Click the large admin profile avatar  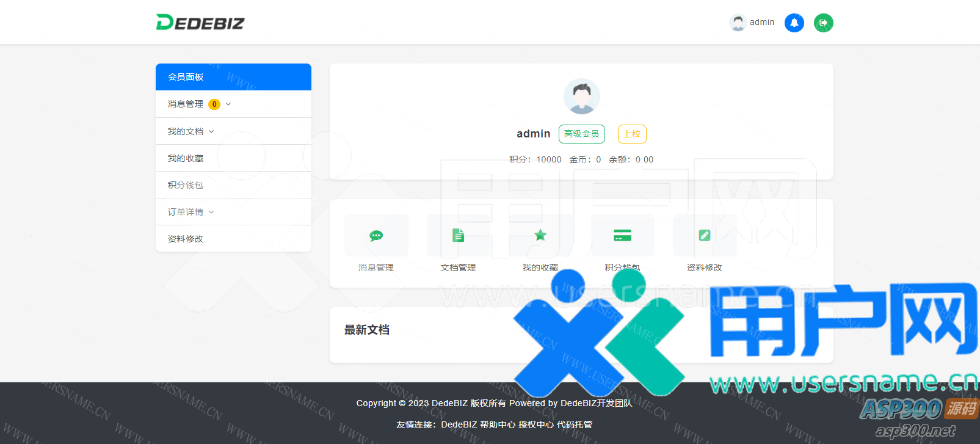[x=581, y=96]
